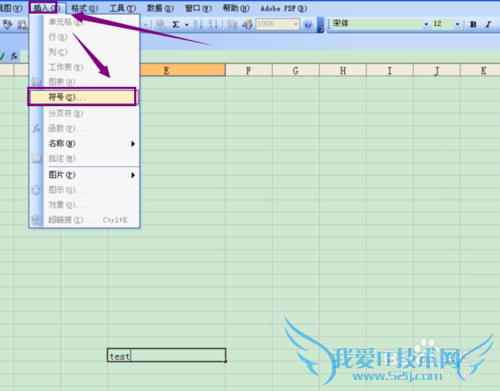Click the sort ascending icon
This screenshot has height=391, width=500.
click(x=198, y=24)
